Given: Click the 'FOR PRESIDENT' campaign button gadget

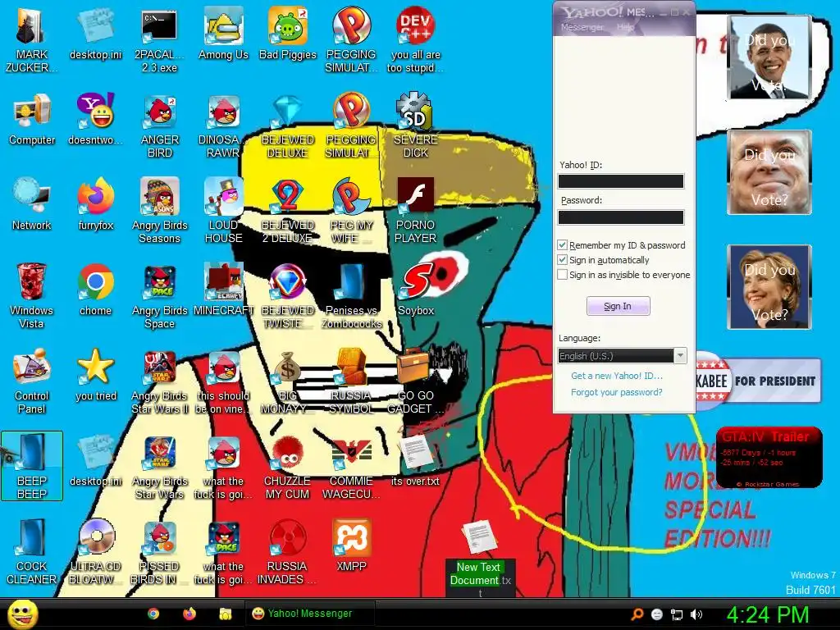Looking at the screenshot, I should tap(759, 381).
